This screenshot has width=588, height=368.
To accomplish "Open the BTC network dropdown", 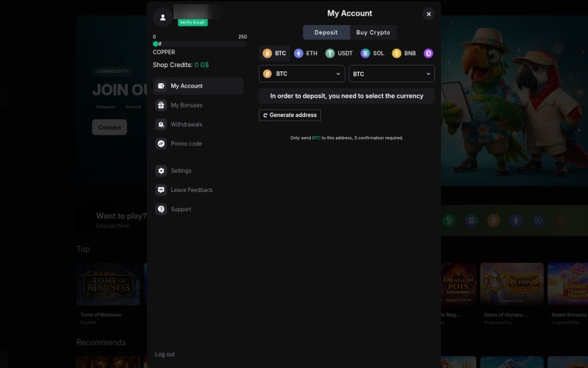I will pos(392,74).
